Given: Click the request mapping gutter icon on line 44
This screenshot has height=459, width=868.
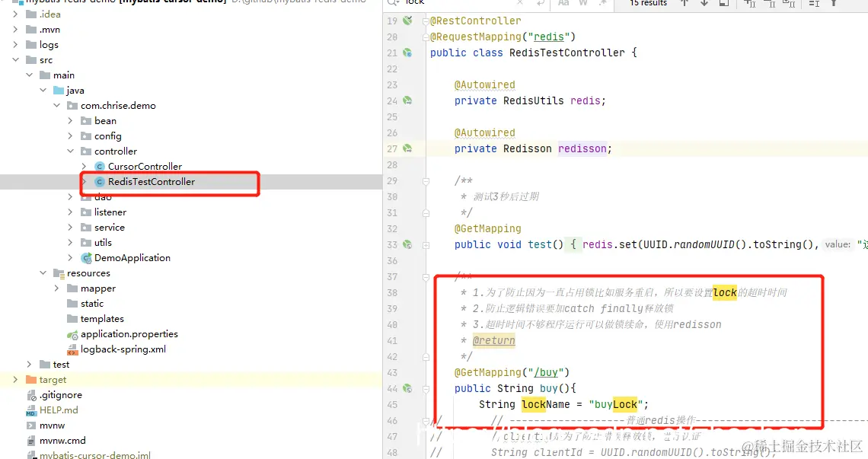Looking at the screenshot, I should pyautogui.click(x=407, y=388).
